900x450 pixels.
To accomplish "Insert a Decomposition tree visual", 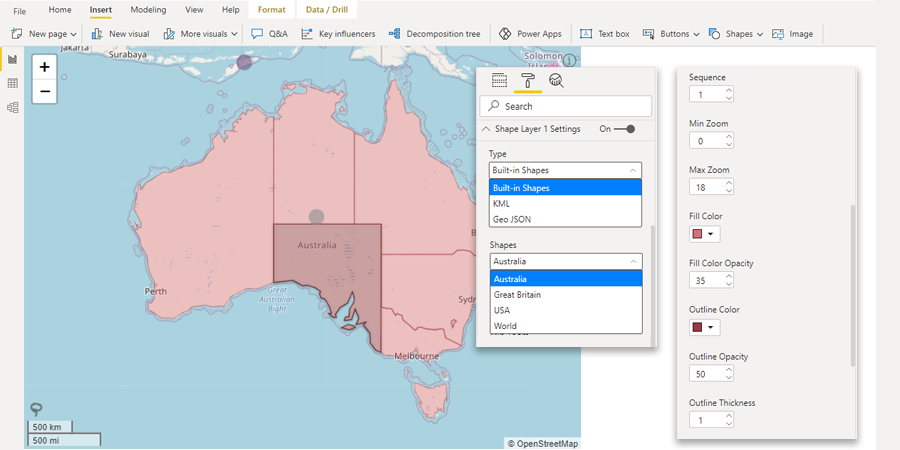I will click(435, 34).
